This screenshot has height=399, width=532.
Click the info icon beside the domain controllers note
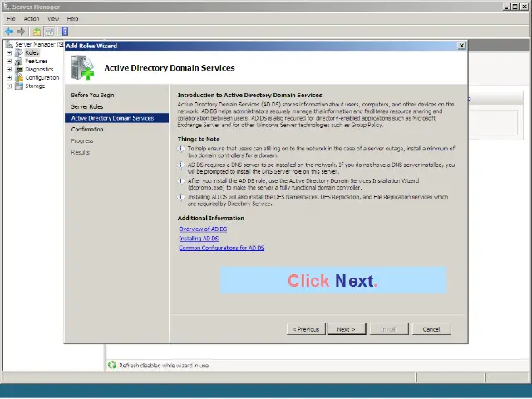point(181,149)
